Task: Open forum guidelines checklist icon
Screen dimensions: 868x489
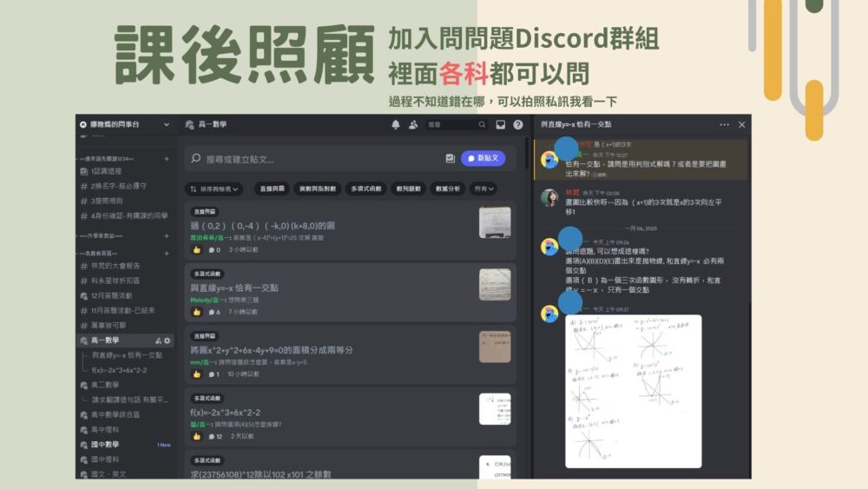Action: [x=450, y=158]
